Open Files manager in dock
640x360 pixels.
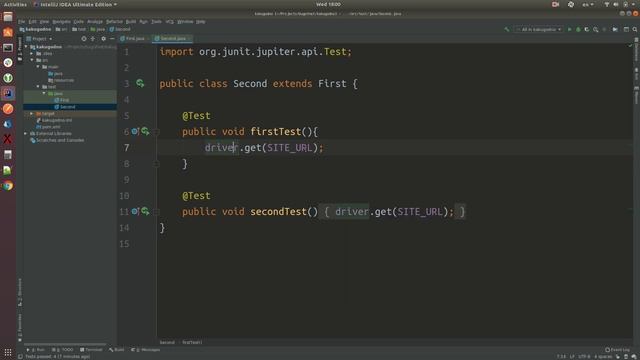click(x=8, y=17)
